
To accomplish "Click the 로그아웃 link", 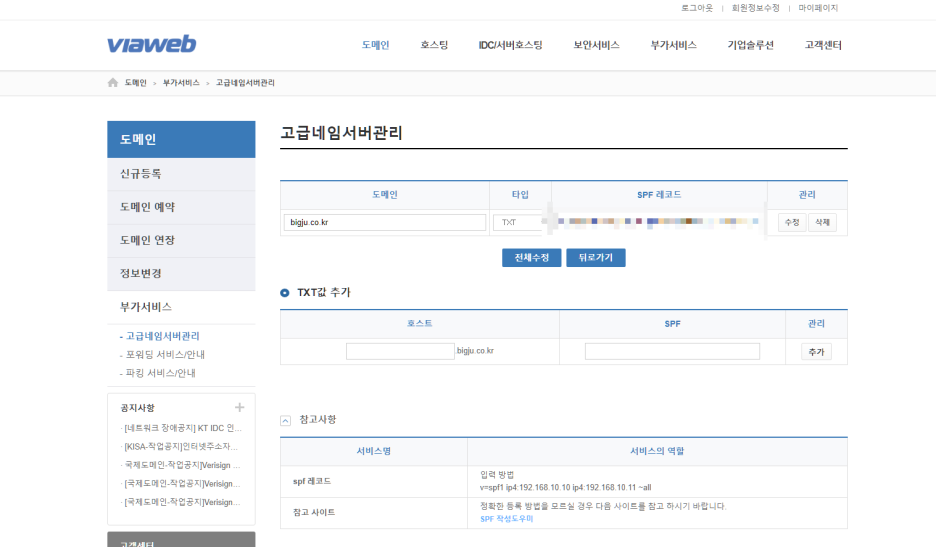I will tap(697, 8).
